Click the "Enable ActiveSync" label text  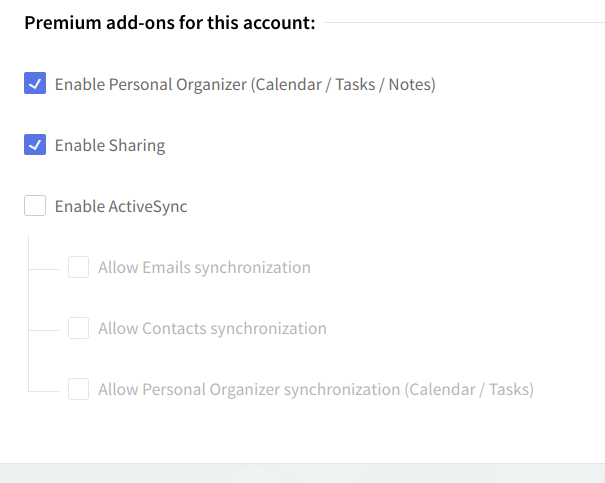point(121,207)
